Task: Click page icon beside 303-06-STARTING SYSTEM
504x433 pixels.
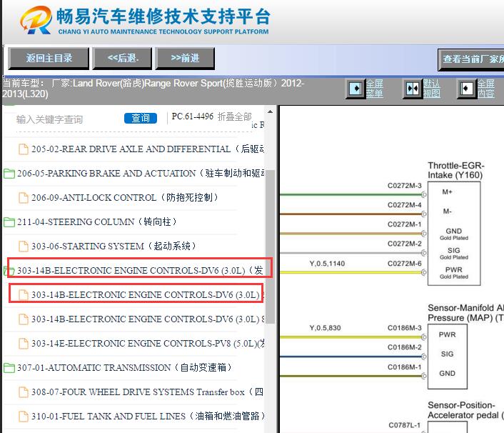Action: [23, 247]
